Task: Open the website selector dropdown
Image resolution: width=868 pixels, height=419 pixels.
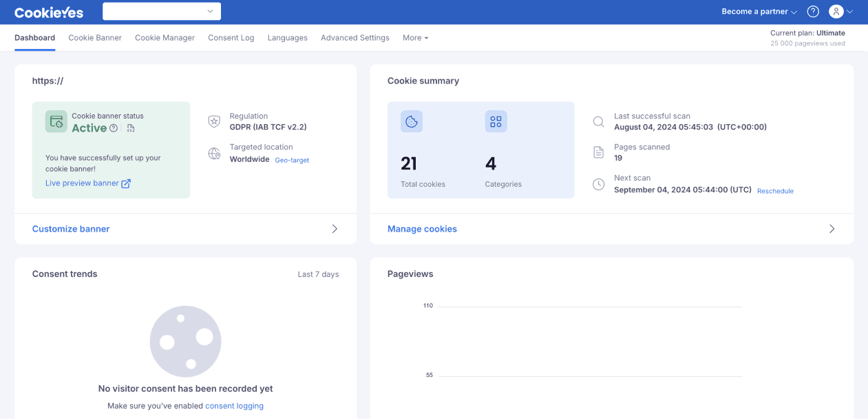Action: 162,11
